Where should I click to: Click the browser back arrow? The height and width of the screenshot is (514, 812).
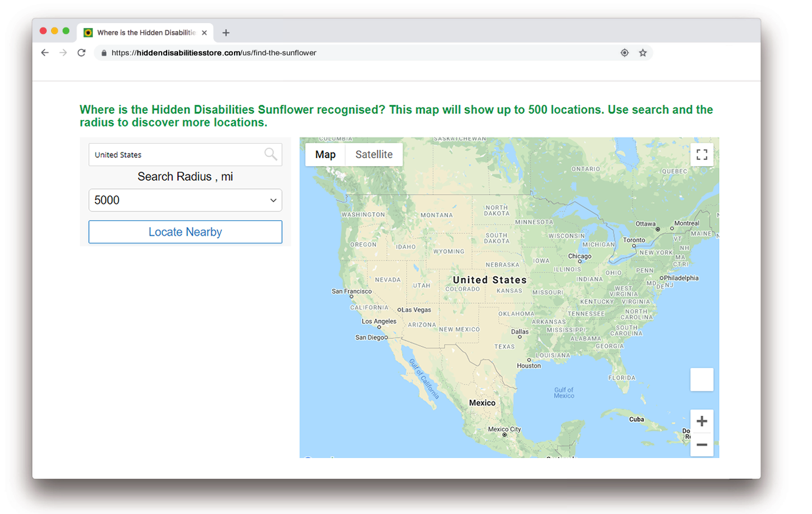(x=45, y=53)
